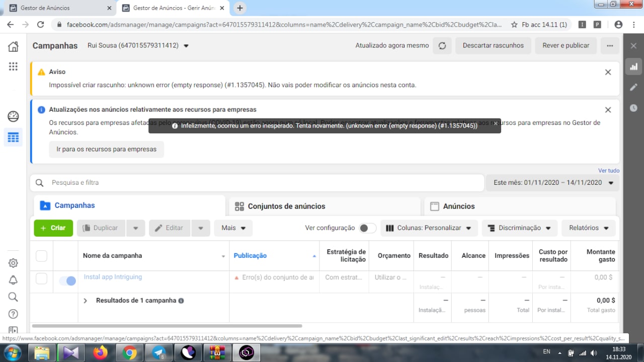644x362 pixels.
Task: Dismiss the business resources update banner
Action: [608, 110]
